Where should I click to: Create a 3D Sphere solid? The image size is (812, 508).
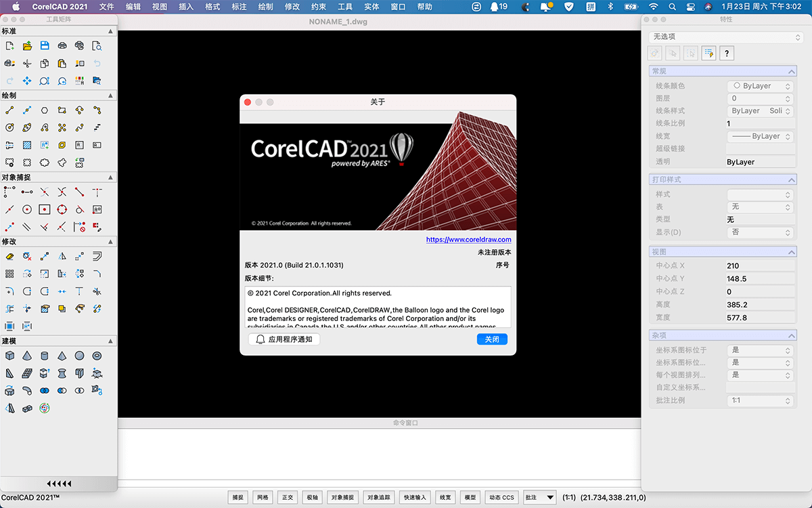[x=79, y=356]
